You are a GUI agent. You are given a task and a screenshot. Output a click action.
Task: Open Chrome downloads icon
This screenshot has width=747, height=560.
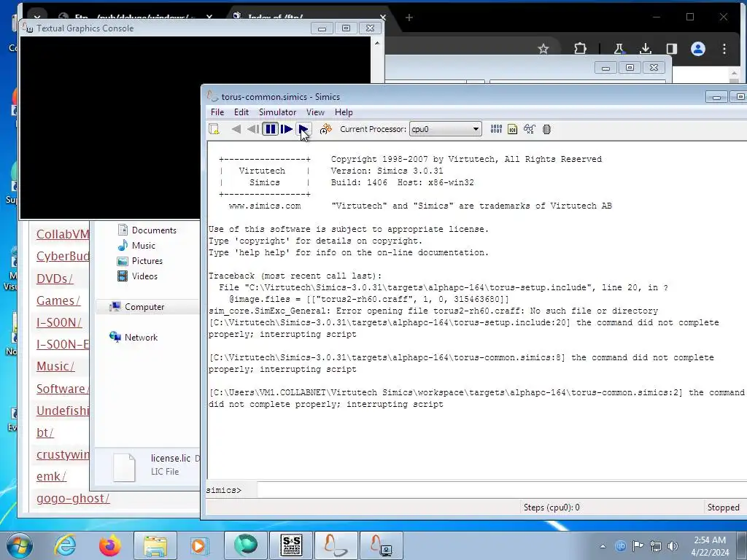pos(646,49)
